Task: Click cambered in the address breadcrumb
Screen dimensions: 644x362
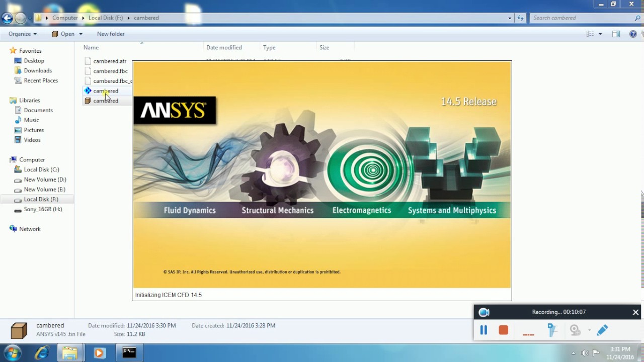Action: 146,18
